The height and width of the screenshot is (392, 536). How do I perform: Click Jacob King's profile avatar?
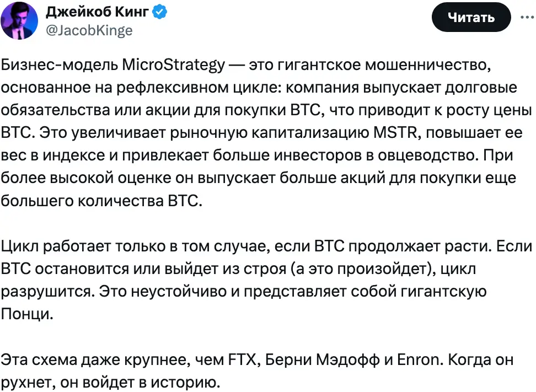point(19,20)
